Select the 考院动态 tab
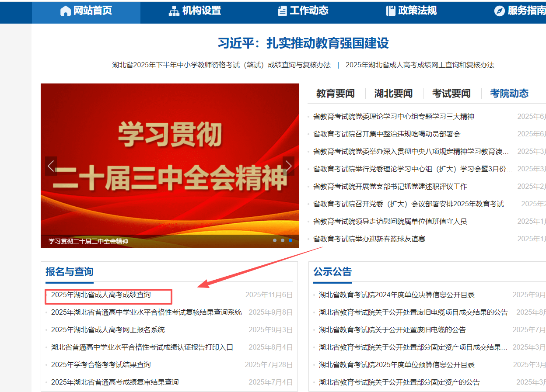The height and width of the screenshot is (392, 546). pyautogui.click(x=509, y=94)
